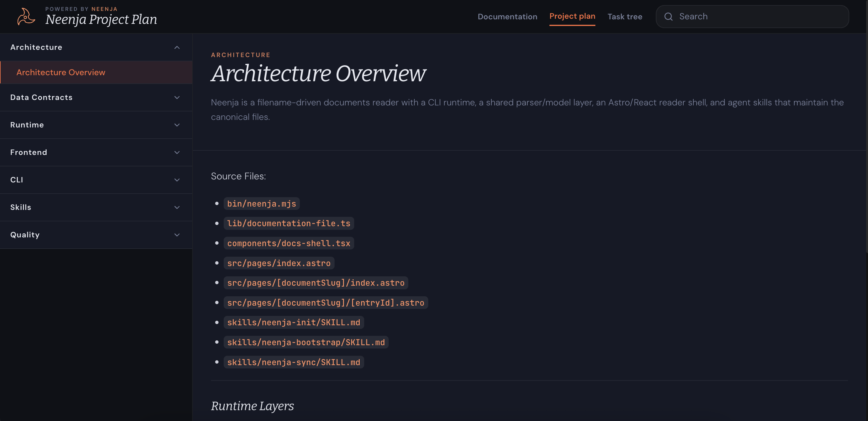The image size is (868, 421).
Task: Click the page vertical scrollbar
Action: 866,135
